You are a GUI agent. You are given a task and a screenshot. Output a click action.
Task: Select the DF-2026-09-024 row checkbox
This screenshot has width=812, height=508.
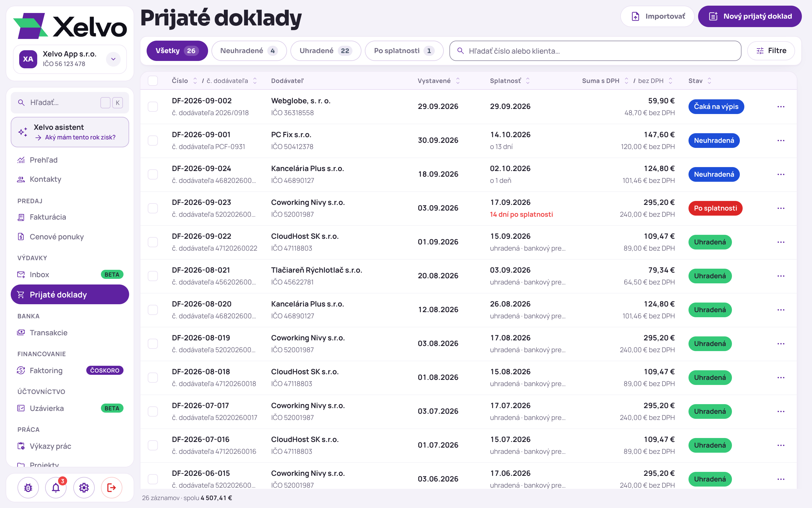pyautogui.click(x=153, y=174)
